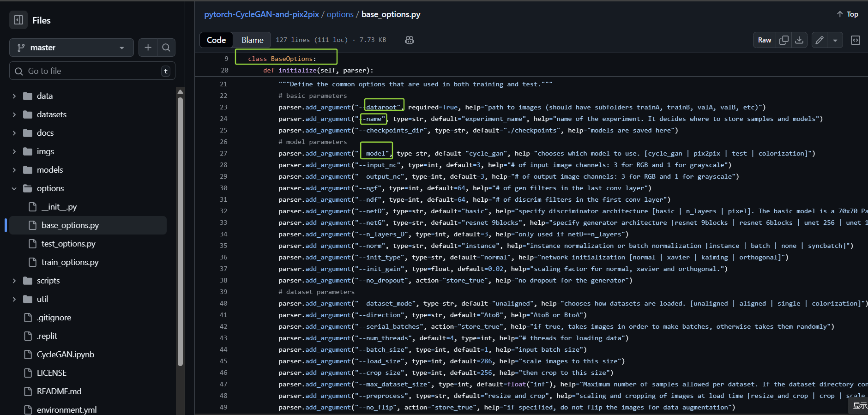Screen dimensions: 868x415
Task: View the Raw file
Action: (x=765, y=40)
